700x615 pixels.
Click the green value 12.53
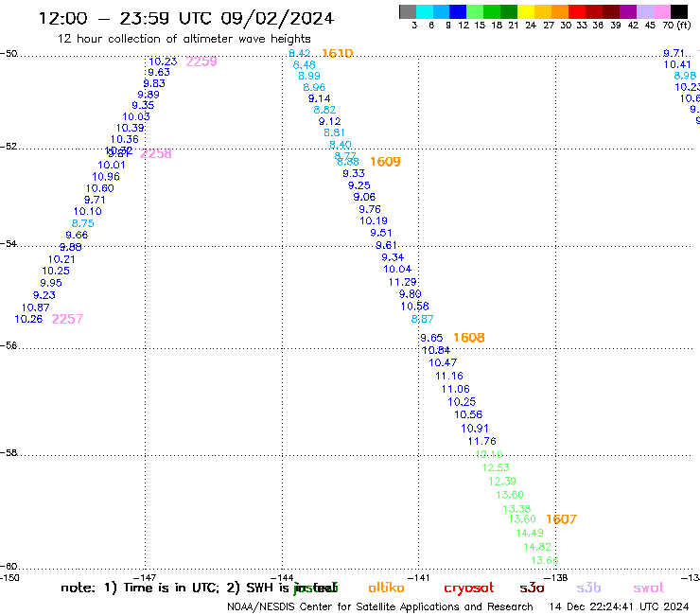[496, 467]
